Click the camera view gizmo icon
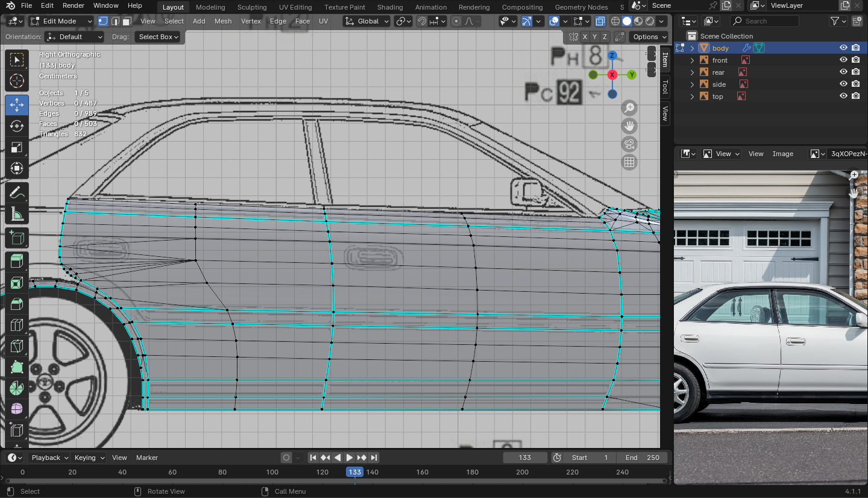This screenshot has height=498, width=868. 629,144
